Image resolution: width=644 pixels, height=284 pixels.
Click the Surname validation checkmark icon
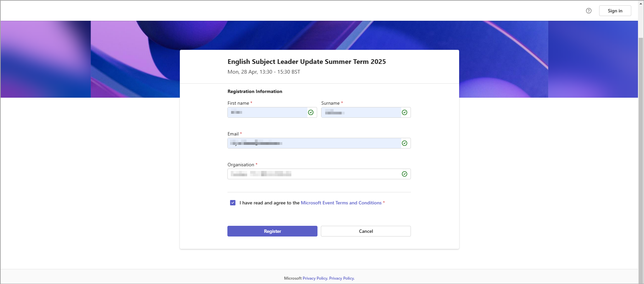point(405,112)
